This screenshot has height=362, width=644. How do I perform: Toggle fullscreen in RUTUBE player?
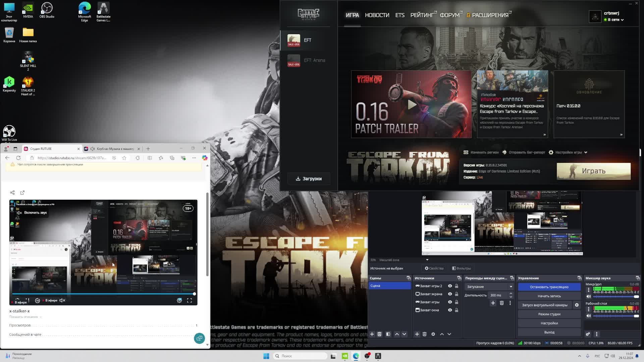[x=190, y=300]
